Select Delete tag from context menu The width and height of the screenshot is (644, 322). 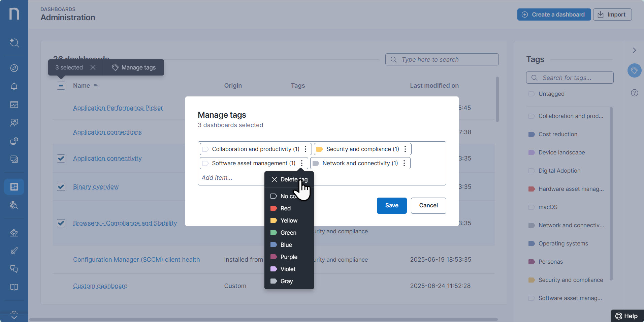pyautogui.click(x=291, y=179)
